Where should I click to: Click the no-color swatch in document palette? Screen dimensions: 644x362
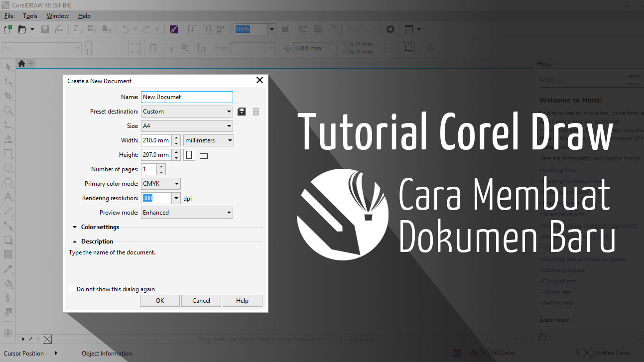click(47, 339)
